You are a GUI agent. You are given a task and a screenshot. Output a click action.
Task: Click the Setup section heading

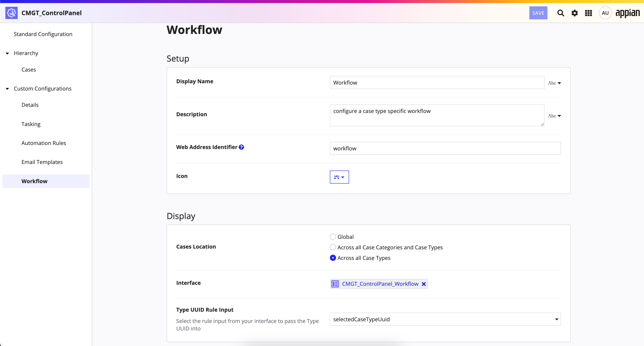(178, 59)
